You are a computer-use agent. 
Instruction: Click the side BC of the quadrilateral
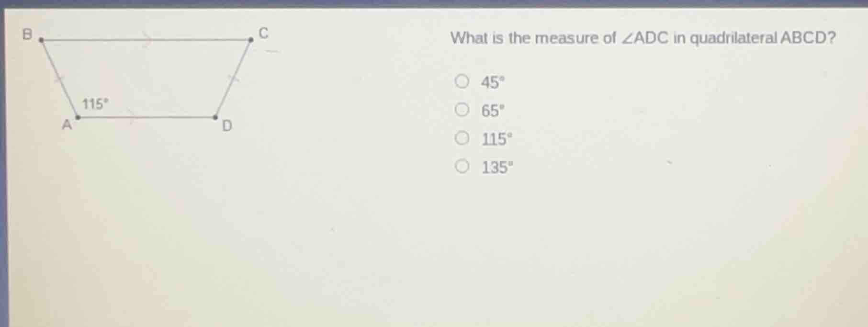coord(146,39)
